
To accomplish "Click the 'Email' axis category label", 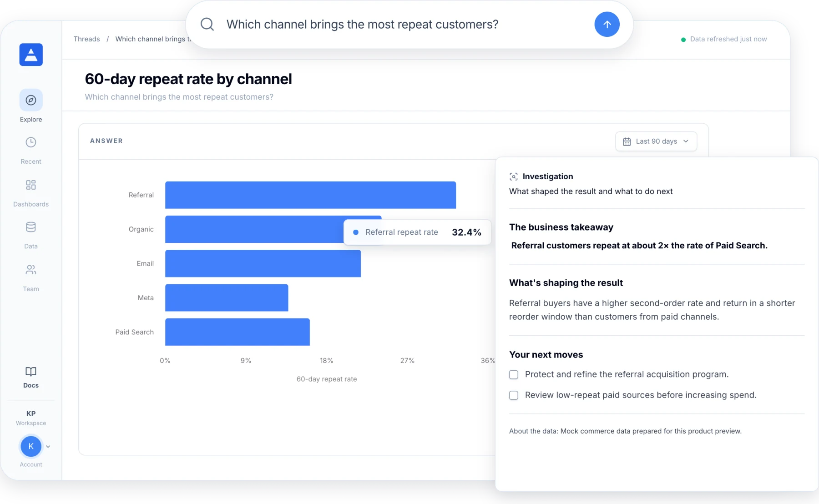I will (x=145, y=263).
